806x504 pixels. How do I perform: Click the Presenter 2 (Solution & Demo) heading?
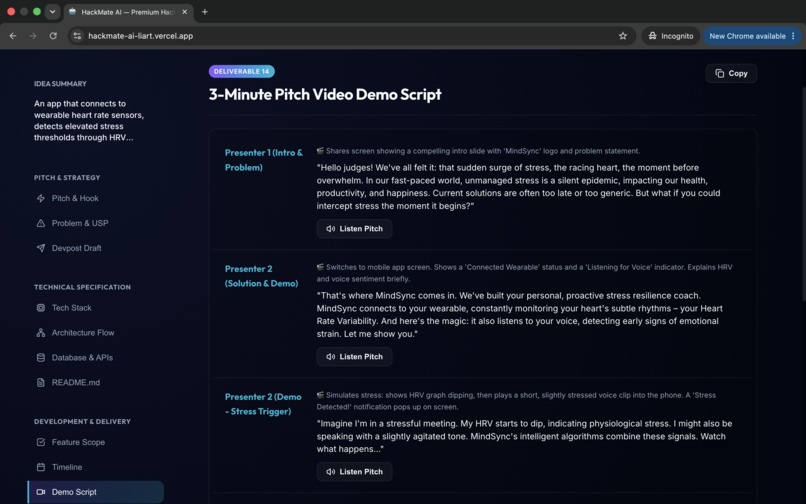pyautogui.click(x=261, y=276)
